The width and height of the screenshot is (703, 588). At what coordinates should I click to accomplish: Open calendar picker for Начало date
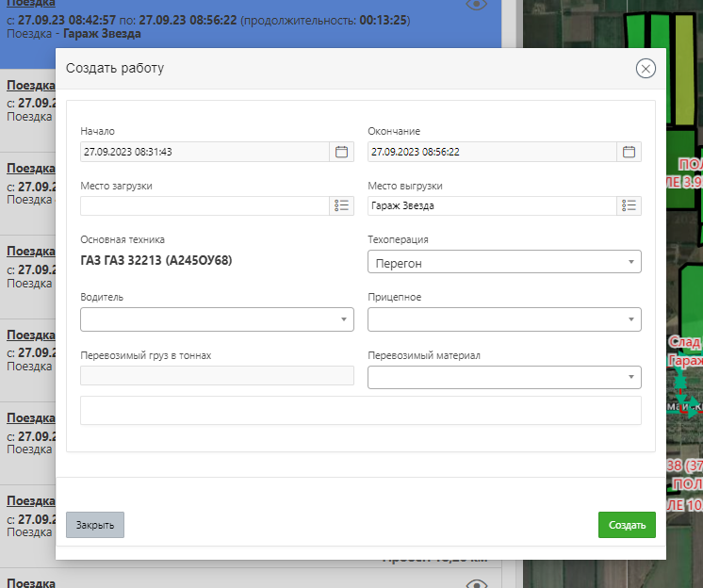pos(342,152)
